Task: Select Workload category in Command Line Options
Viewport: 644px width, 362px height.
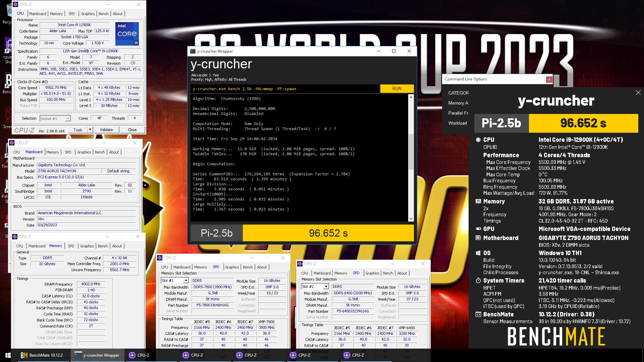Action: click(458, 123)
